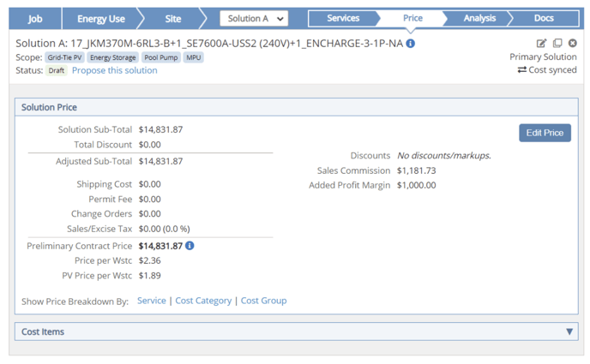Viewport: 590px width, 364px height.
Task: Go to the Job tab
Action: coord(35,18)
